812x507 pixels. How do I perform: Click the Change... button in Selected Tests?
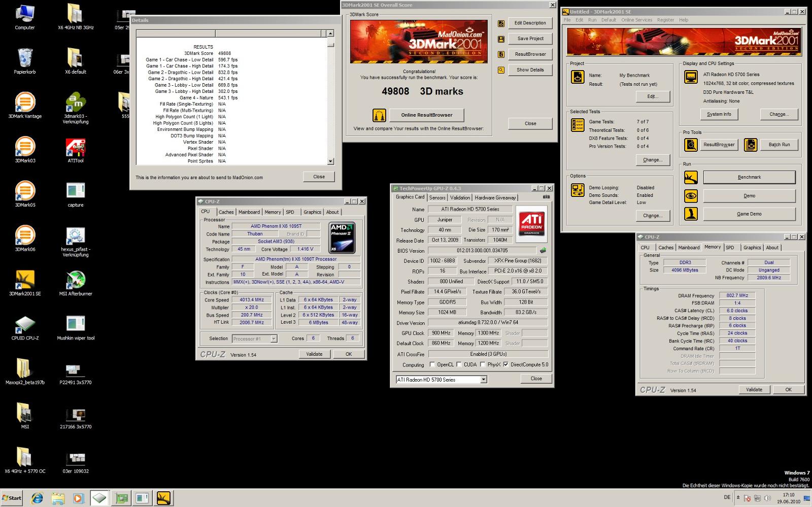(653, 160)
